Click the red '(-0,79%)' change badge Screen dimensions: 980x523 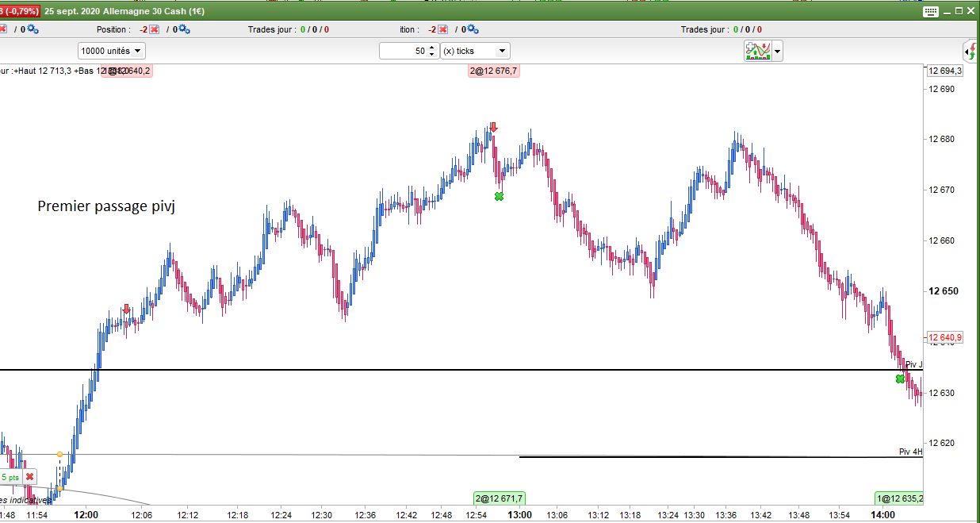pos(19,11)
